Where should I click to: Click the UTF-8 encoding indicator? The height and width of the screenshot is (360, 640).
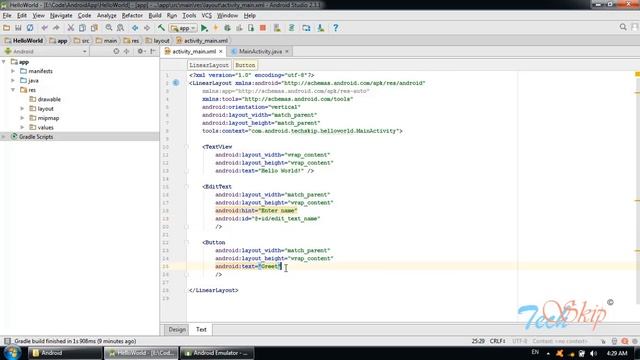pyautogui.click(x=520, y=341)
